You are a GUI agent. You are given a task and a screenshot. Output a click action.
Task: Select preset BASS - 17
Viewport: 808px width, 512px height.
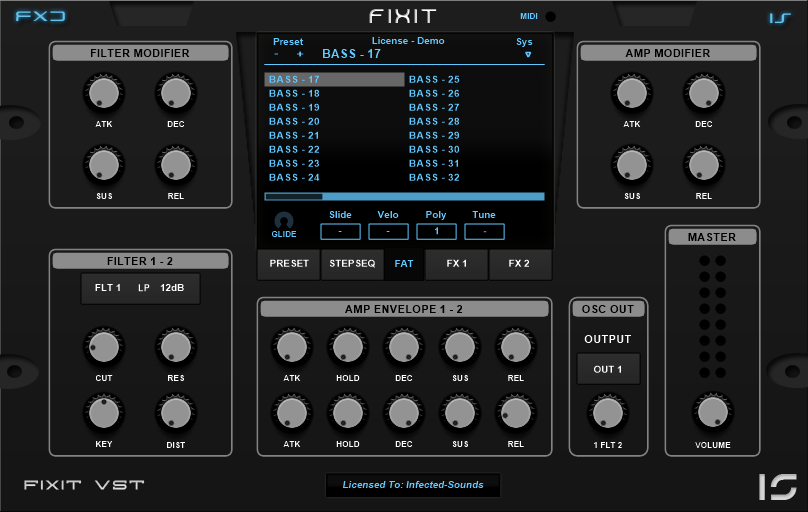pos(334,79)
